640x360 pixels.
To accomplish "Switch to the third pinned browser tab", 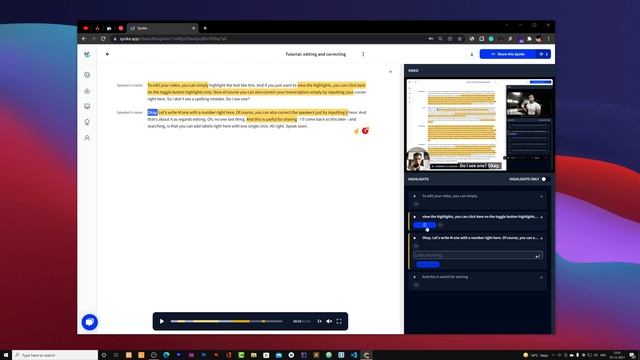I will click(x=109, y=28).
